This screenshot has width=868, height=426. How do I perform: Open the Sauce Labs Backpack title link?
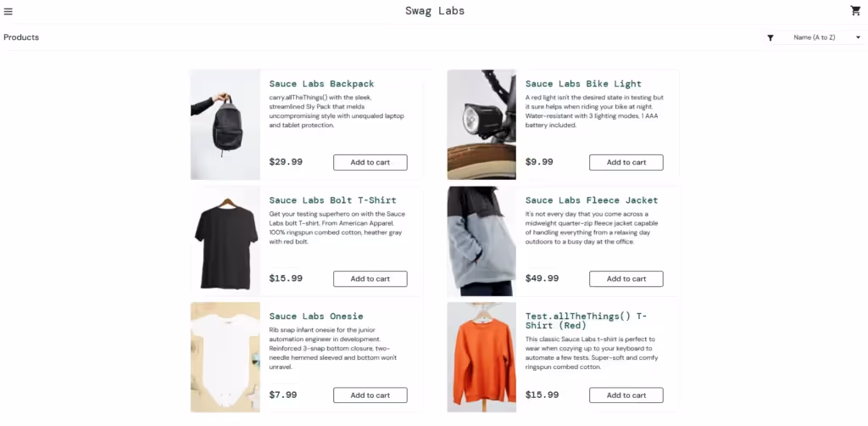coord(321,84)
